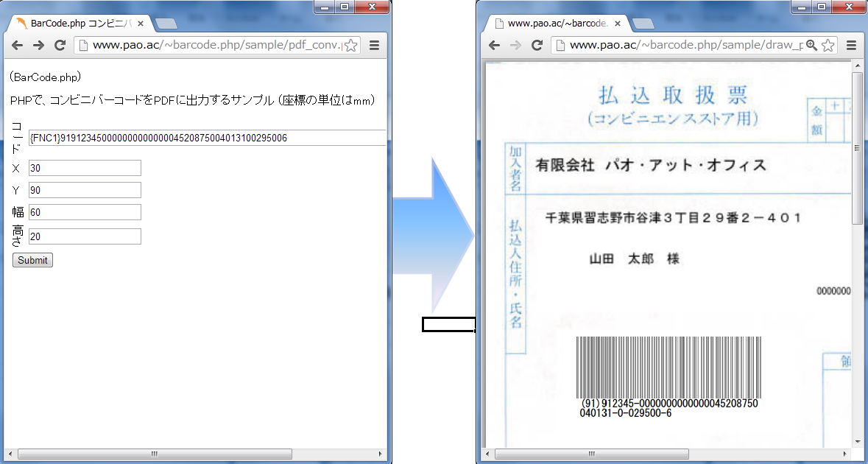Go back in the right browser window
The width and height of the screenshot is (868, 464).
coord(494,46)
